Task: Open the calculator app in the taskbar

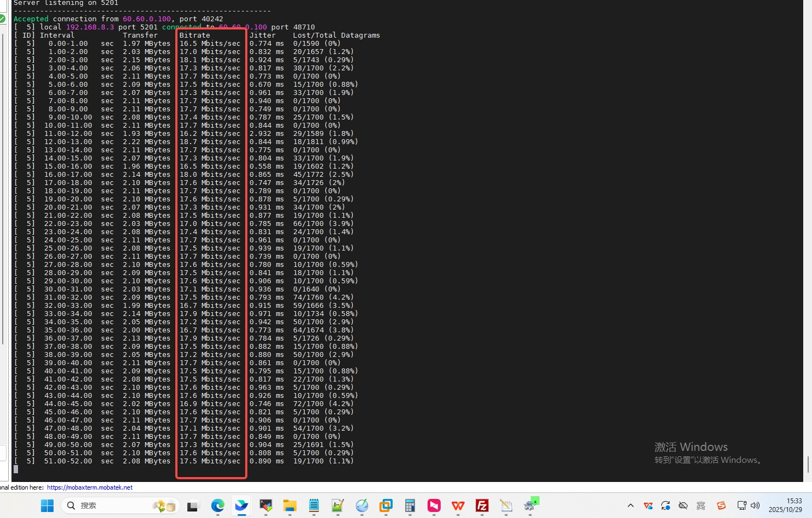Action: [410, 506]
